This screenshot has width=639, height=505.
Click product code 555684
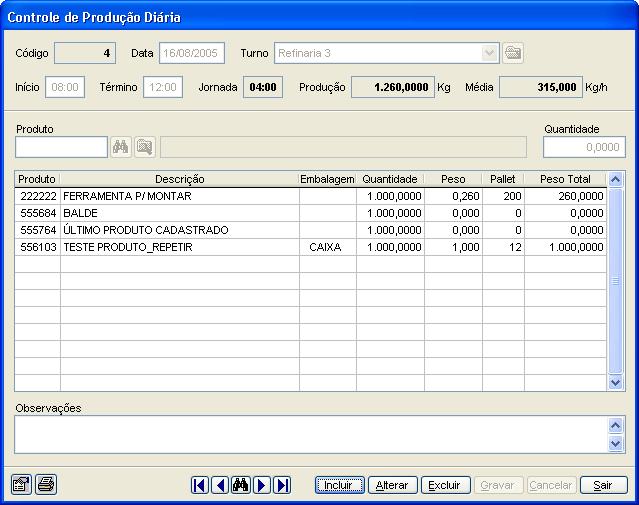[38, 213]
